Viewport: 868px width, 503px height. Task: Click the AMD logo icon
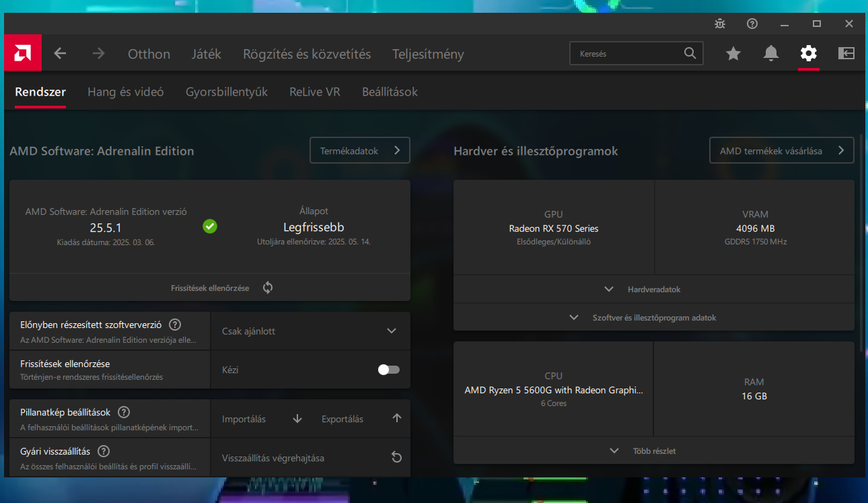point(23,53)
